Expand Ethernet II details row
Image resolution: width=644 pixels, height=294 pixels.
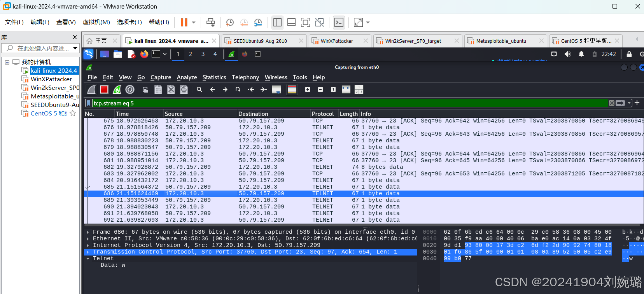(x=88, y=239)
